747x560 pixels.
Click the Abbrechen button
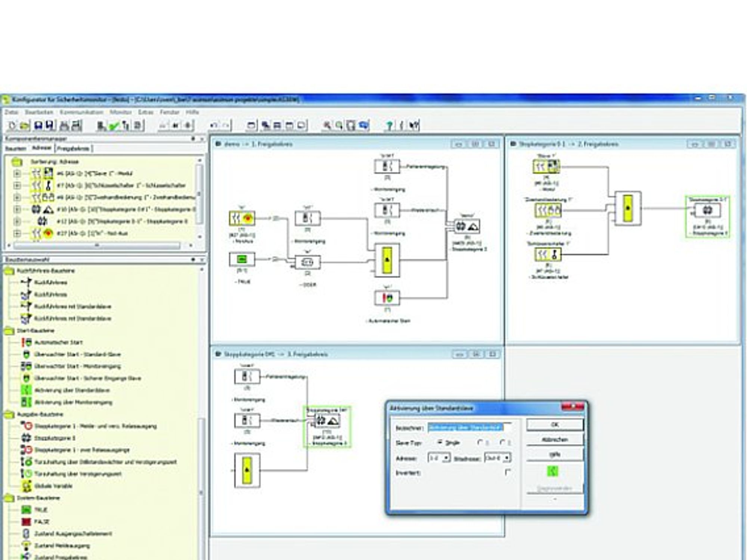(x=555, y=440)
